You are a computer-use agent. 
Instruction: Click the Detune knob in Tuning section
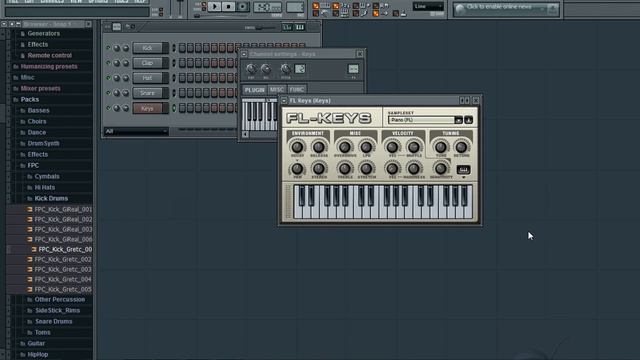461,147
